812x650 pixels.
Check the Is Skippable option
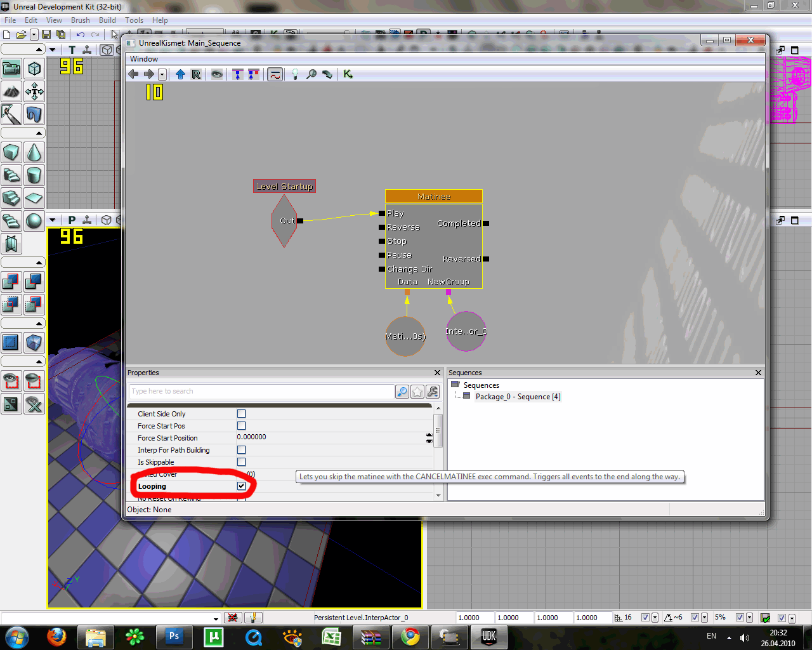click(242, 462)
